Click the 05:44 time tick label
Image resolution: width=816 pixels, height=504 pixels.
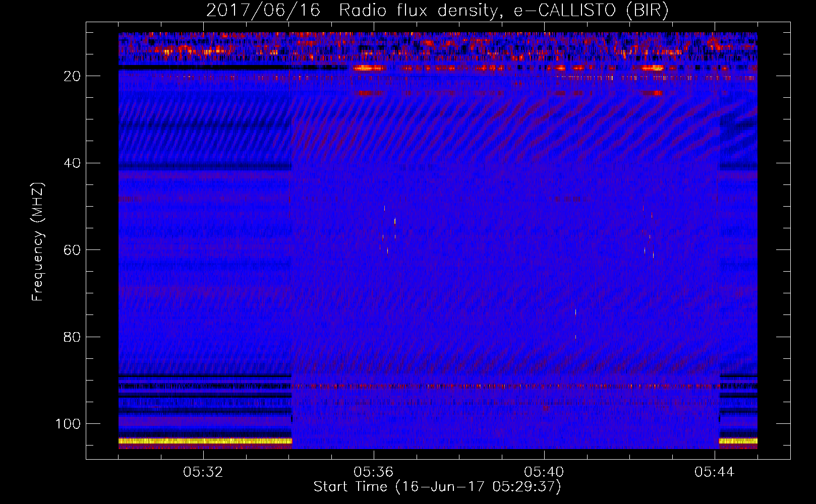click(x=715, y=472)
